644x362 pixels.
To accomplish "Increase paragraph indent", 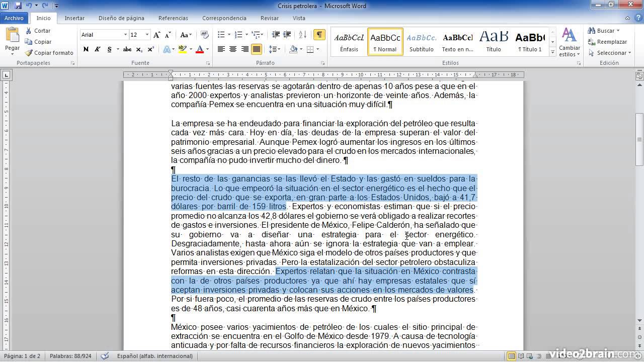I will point(287,35).
